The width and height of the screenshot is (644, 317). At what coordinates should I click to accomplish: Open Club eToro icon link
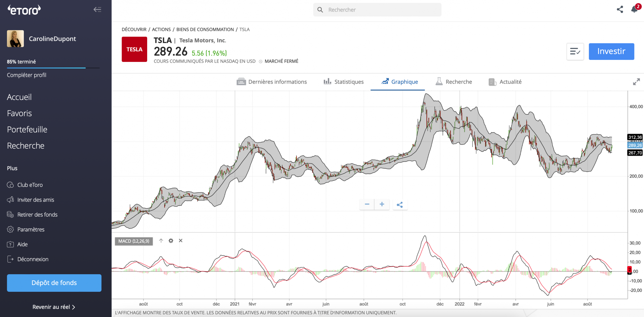(x=10, y=185)
